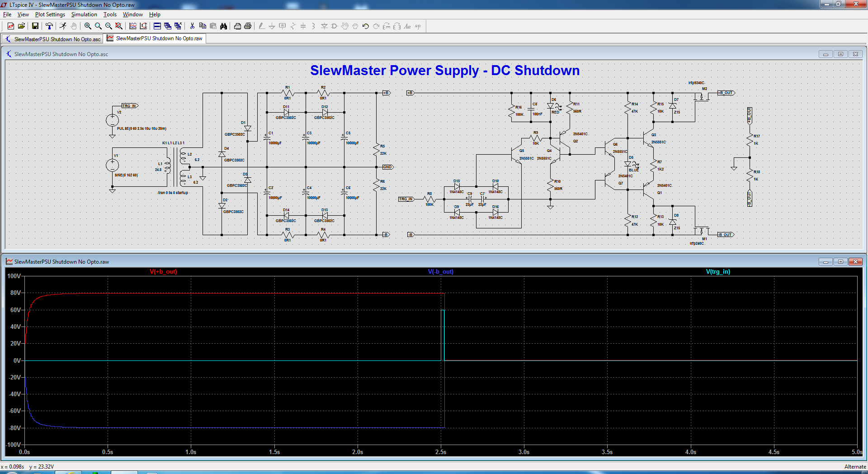Click the -80V vertical axis label
This screenshot has height=474, width=868.
(14, 428)
